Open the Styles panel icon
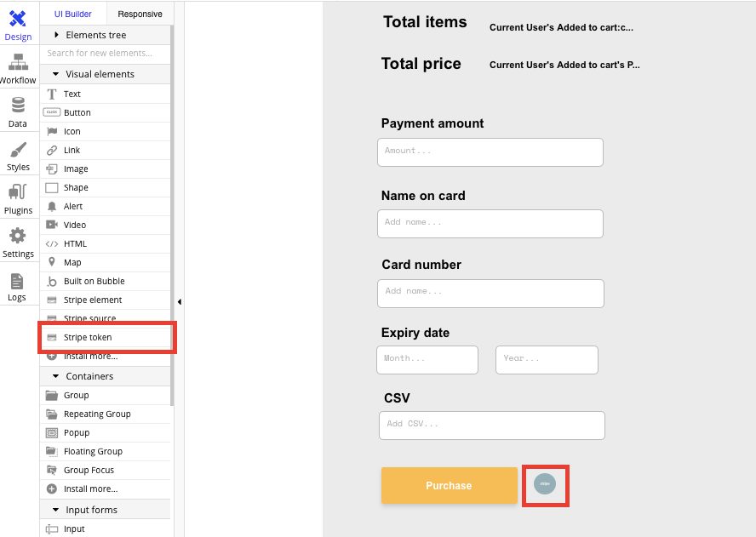The height and width of the screenshot is (537, 756). pos(18,155)
